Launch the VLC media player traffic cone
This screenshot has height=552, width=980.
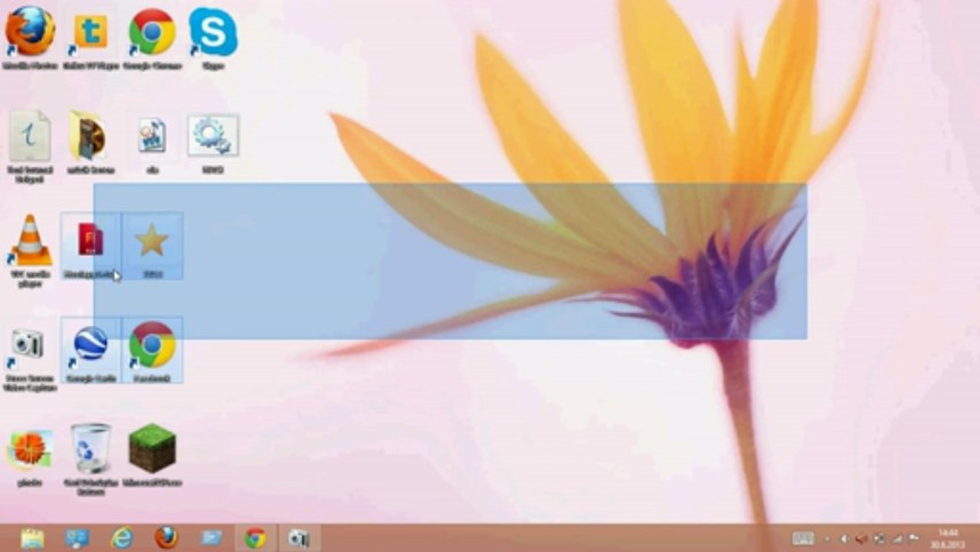[30, 241]
